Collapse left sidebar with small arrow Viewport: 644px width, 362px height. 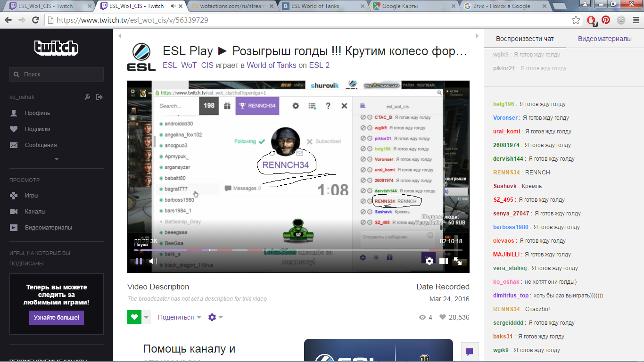[120, 36]
